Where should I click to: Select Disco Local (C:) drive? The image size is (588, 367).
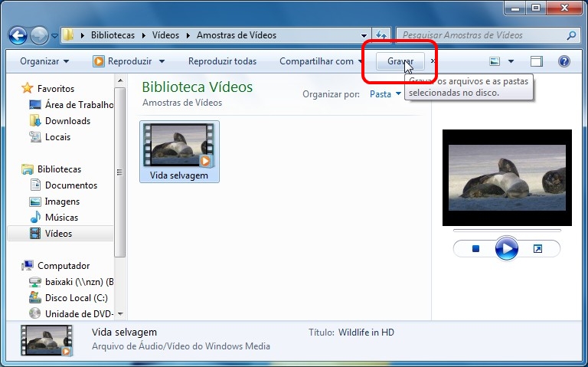click(75, 297)
